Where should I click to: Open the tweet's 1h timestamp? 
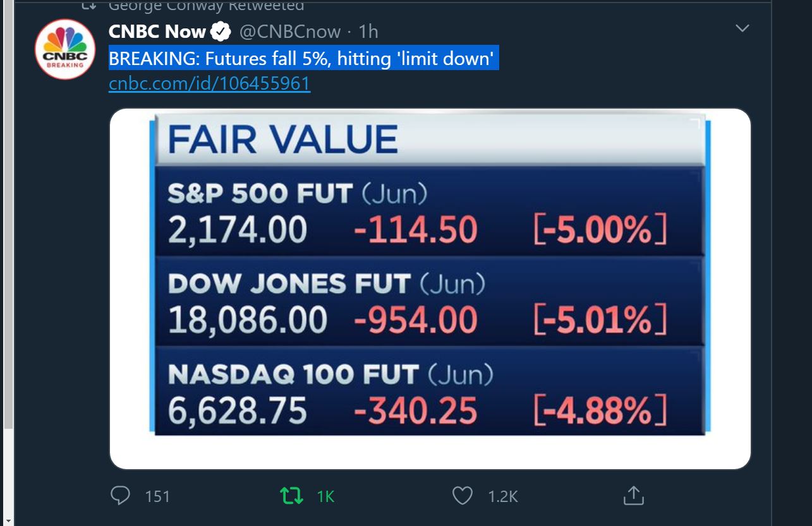[368, 31]
